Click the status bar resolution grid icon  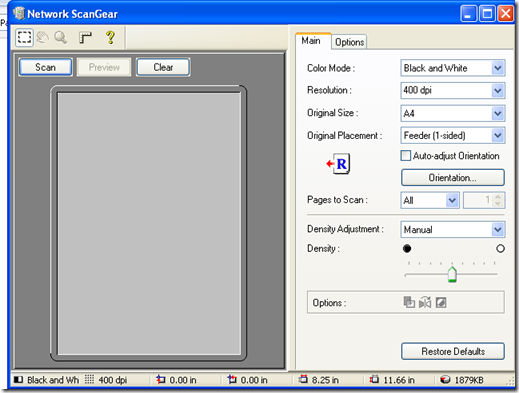tap(89, 379)
